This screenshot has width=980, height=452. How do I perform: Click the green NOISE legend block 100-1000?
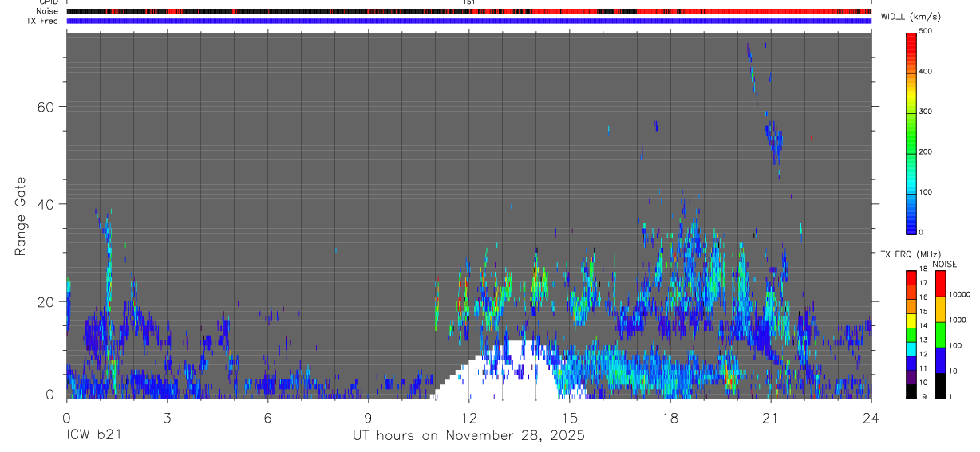click(940, 335)
